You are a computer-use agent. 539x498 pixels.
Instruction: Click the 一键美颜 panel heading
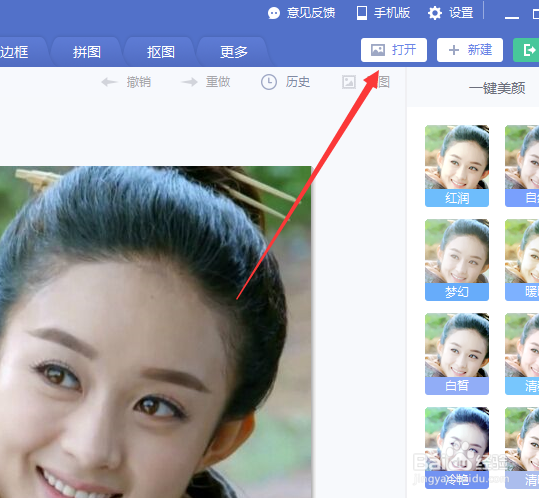click(x=497, y=88)
